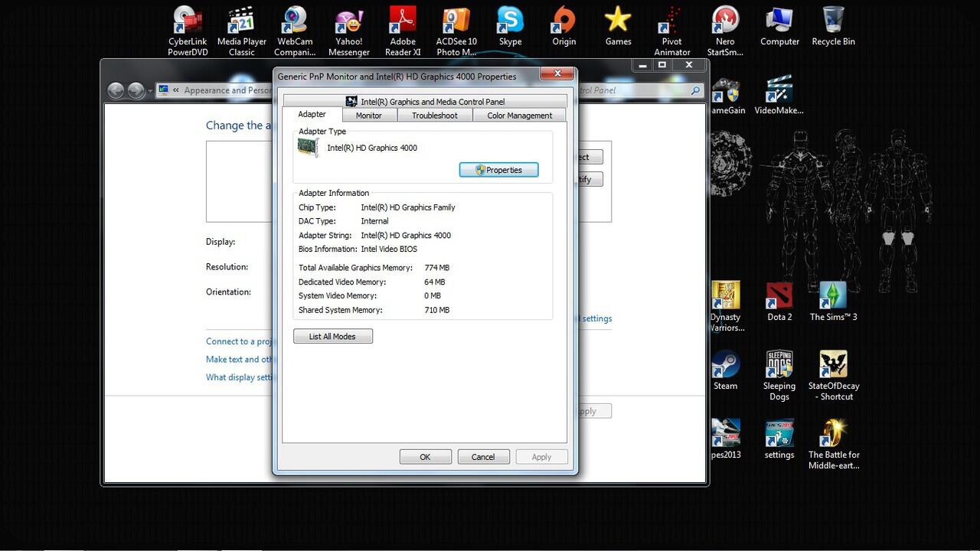Select the Adobe Reader XI desktop icon
Image resolution: width=980 pixels, height=551 pixels.
click(403, 31)
